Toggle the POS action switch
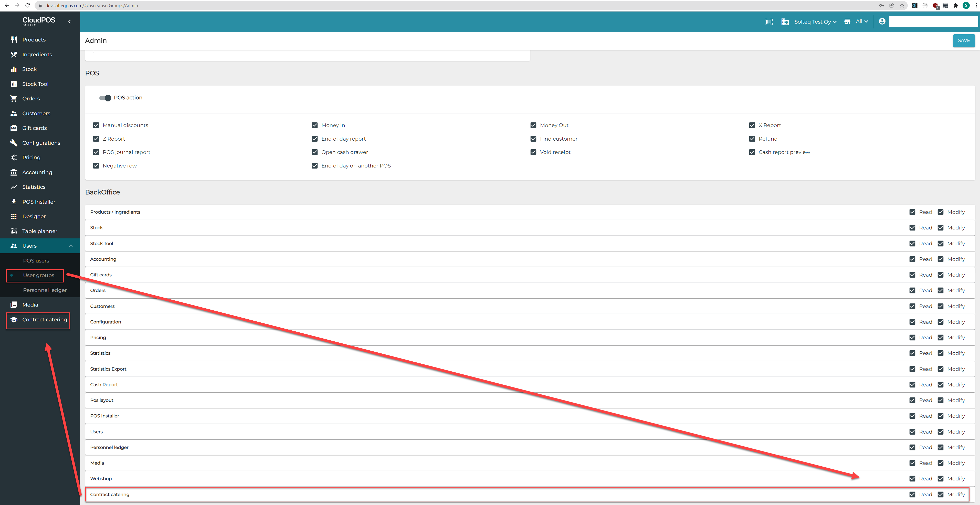Viewport: 980px width, 505px height. 105,98
